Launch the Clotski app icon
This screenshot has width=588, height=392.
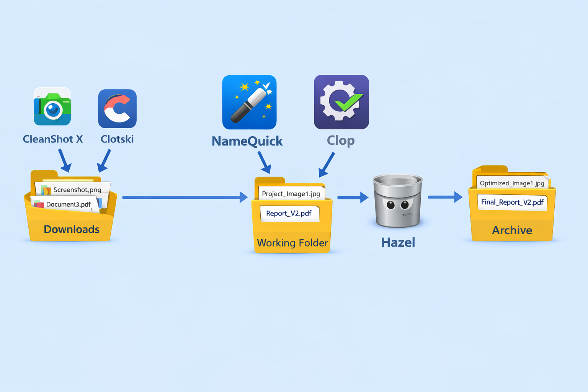point(117,108)
